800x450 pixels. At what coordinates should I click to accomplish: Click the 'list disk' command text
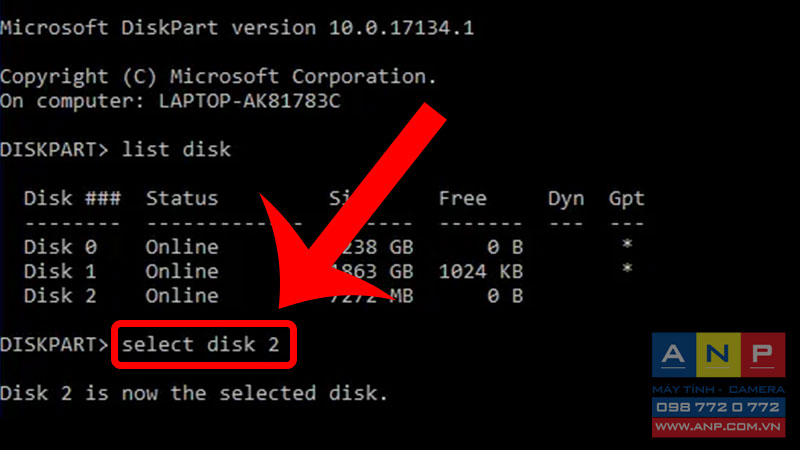click(176, 149)
